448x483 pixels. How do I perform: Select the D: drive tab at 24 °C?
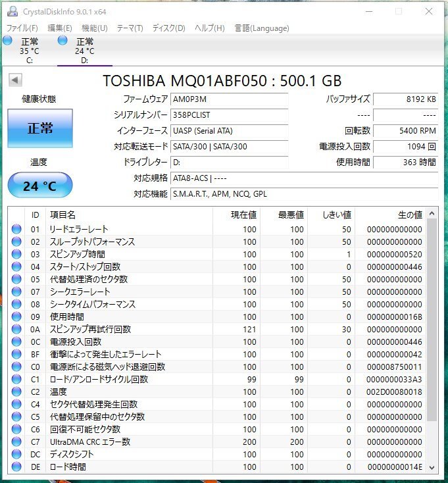85,50
